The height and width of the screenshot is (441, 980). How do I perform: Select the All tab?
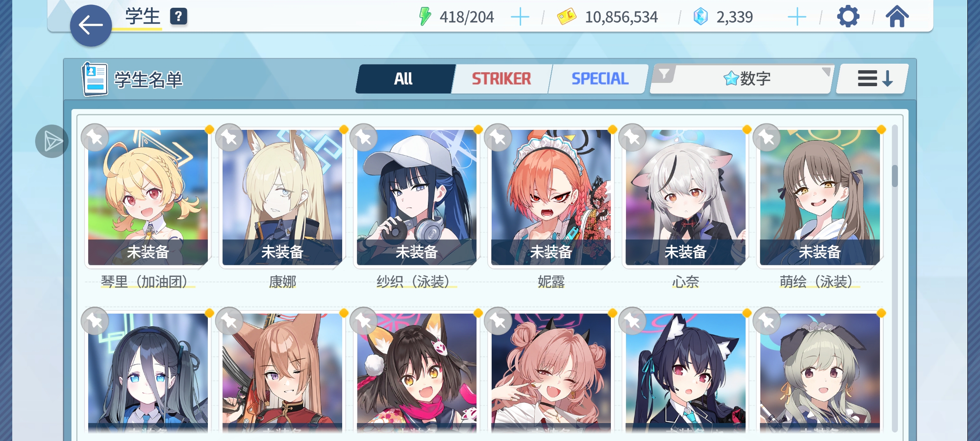(404, 78)
